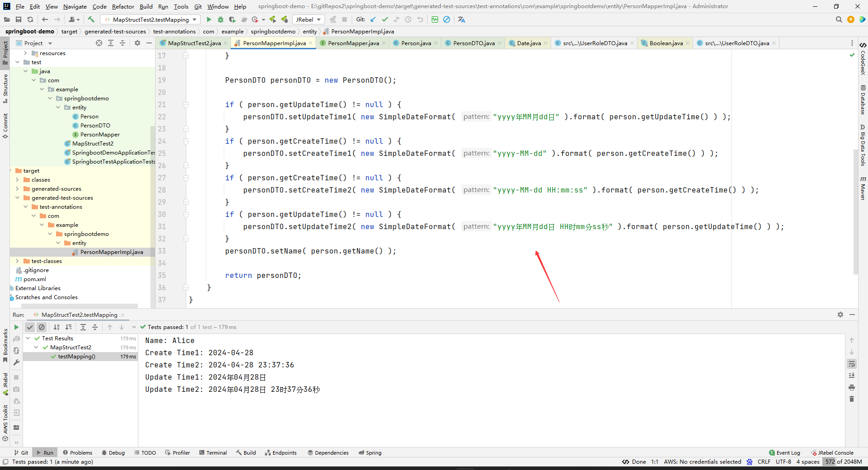Toggle the Maven tool window stripe button
Image resolution: width=868 pixels, height=470 pixels.
pos(863,188)
